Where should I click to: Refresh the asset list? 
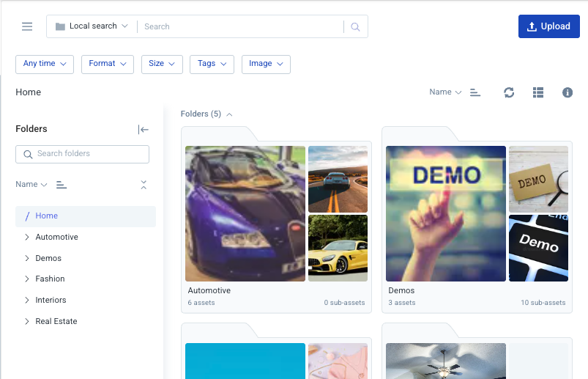point(509,92)
